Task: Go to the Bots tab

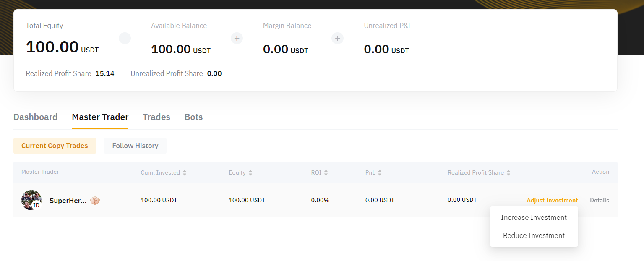Action: pyautogui.click(x=193, y=117)
